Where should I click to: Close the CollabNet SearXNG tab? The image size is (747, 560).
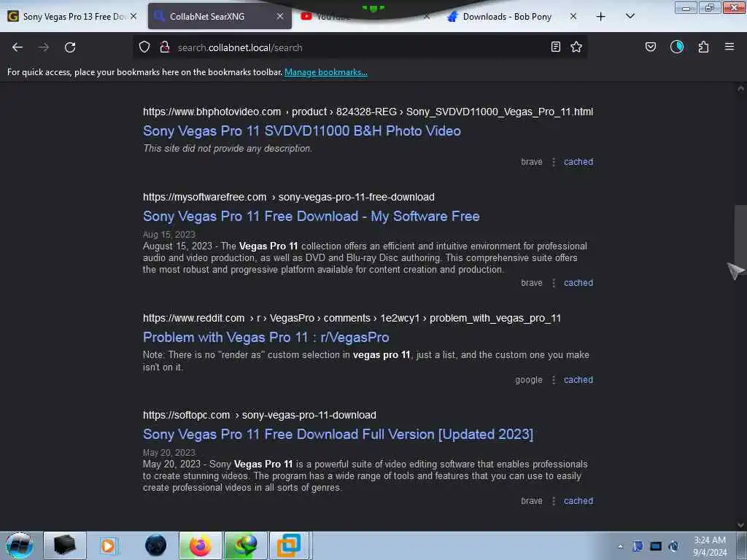[x=280, y=16]
